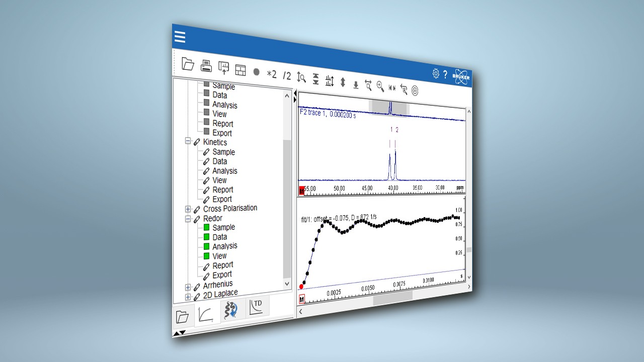Toggle the green status box beside Redor Sample
The image size is (644, 362).
pos(206,227)
